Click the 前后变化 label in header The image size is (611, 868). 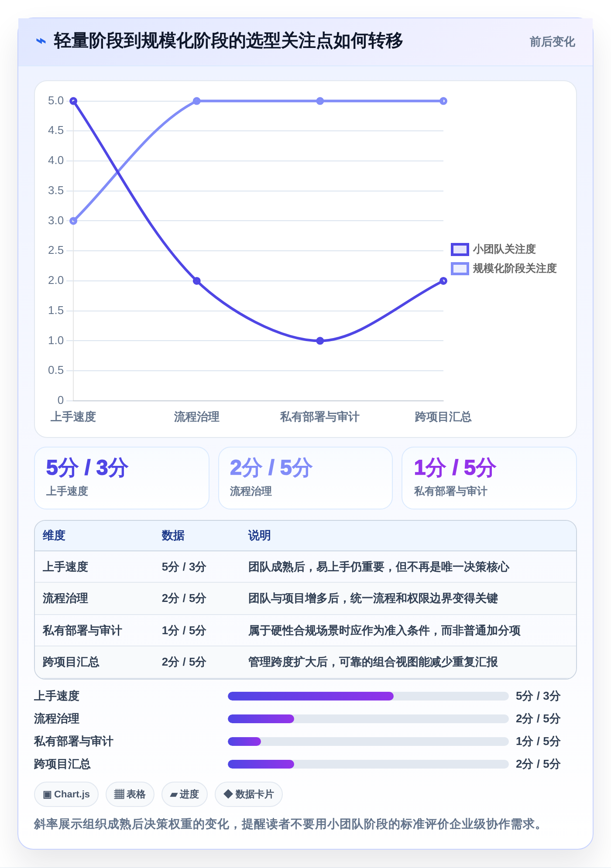[x=552, y=42]
